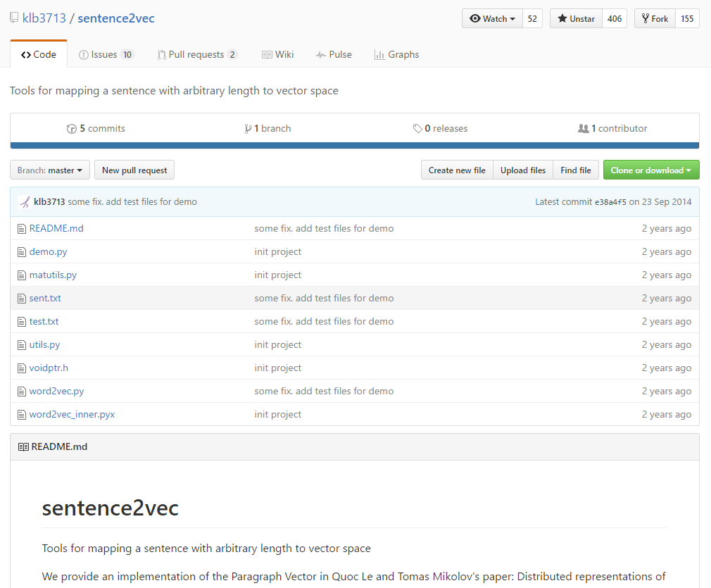Open the Pull requests tab
Screen dimensions: 711x588
click(197, 54)
